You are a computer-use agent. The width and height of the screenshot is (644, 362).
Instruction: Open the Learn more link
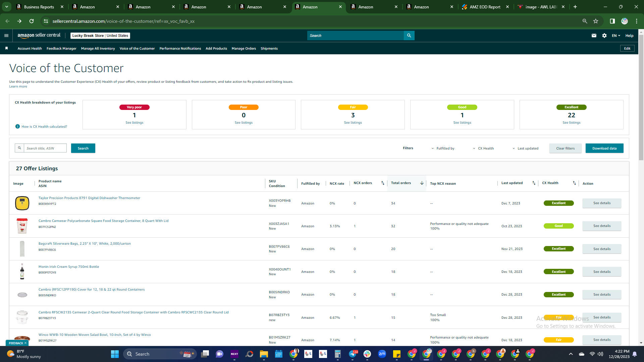(18, 86)
